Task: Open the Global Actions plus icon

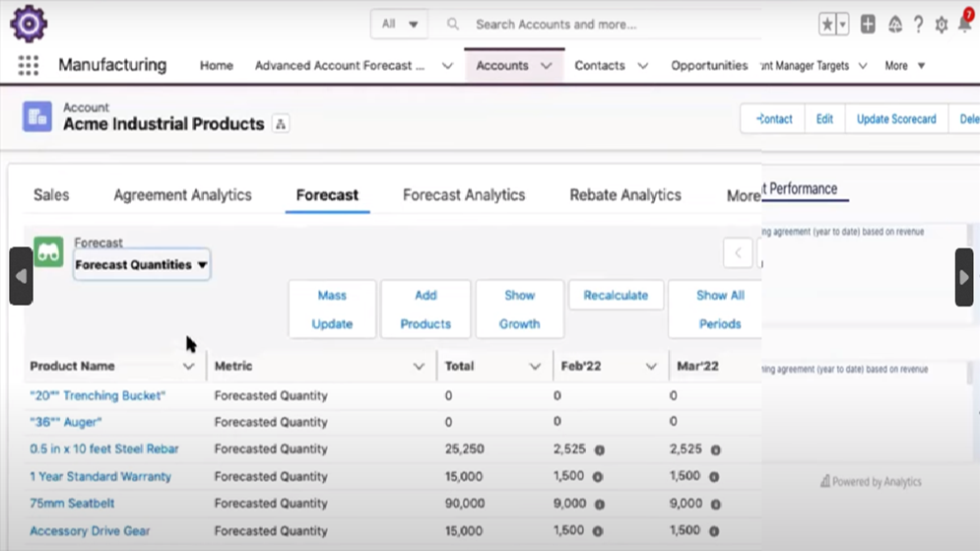Action: coord(868,25)
